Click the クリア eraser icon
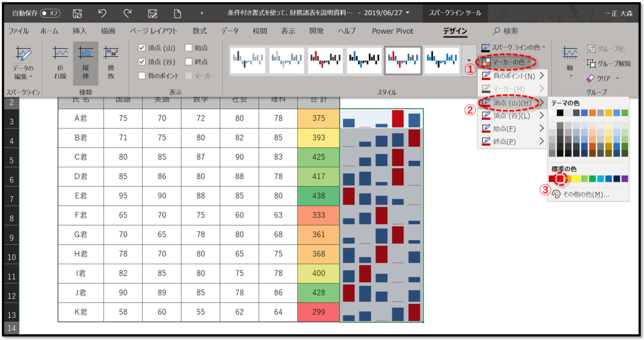This screenshot has width=644, height=340. pyautogui.click(x=591, y=78)
